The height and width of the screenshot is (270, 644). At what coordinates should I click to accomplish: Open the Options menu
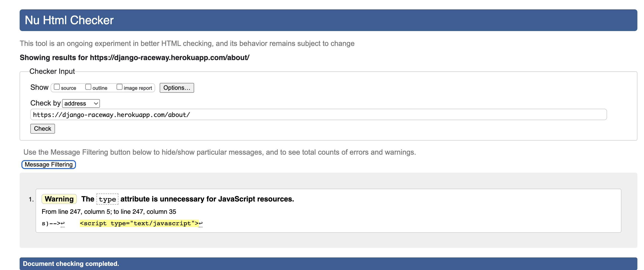[177, 87]
